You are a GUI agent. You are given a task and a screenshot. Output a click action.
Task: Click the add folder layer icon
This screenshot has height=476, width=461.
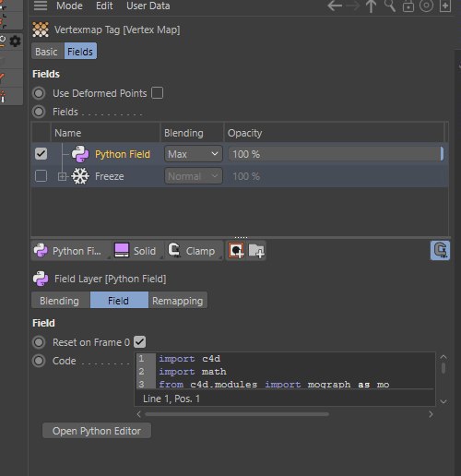(256, 251)
